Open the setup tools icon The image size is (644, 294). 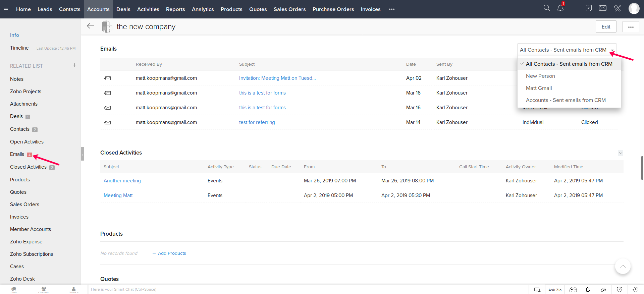point(618,8)
